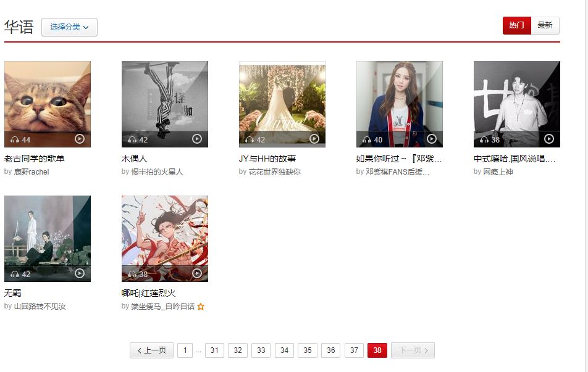This screenshot has width=588, height=372.
Task: Switch to the 热门 tab
Action: tap(517, 25)
